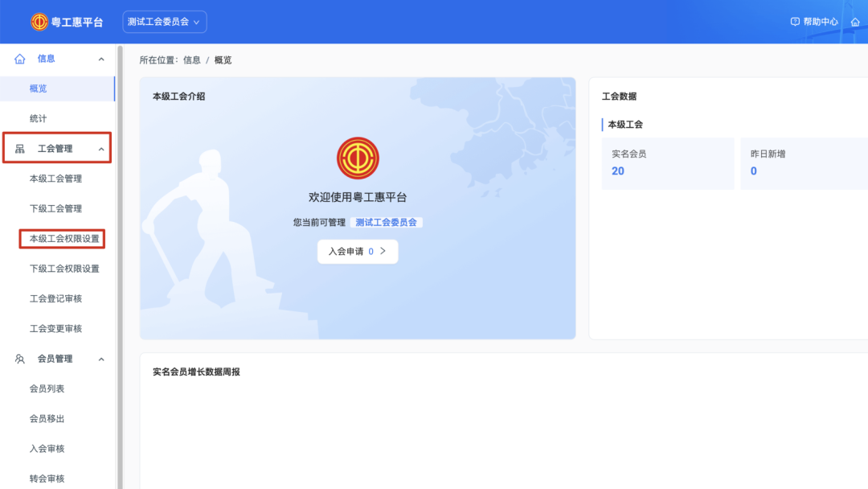Image resolution: width=868 pixels, height=489 pixels.
Task: Collapse the 会员管理 section chevron
Action: pyautogui.click(x=101, y=360)
